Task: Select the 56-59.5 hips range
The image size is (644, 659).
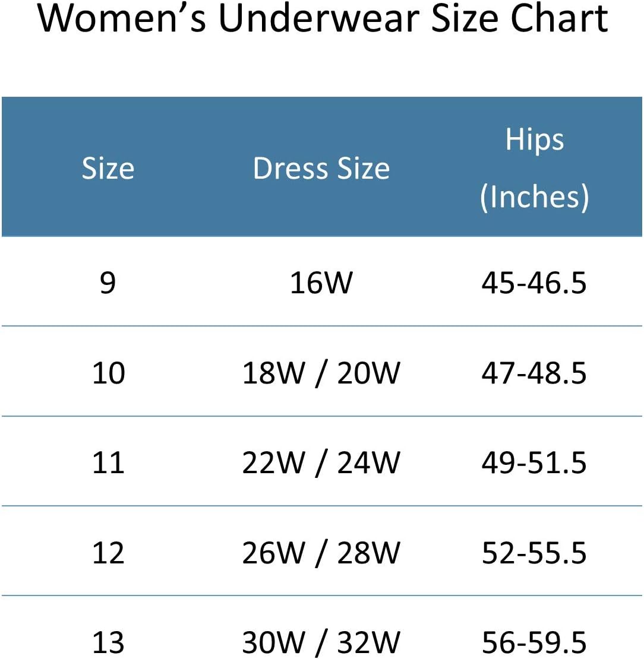Action: 534,643
